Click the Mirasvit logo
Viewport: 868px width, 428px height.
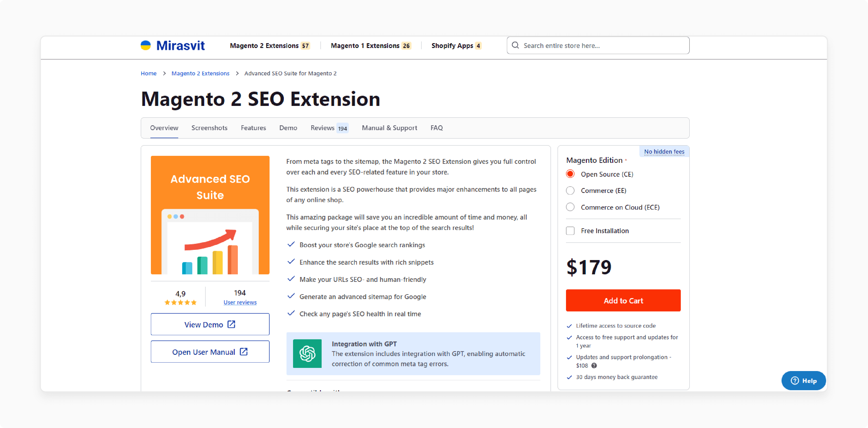pos(172,46)
